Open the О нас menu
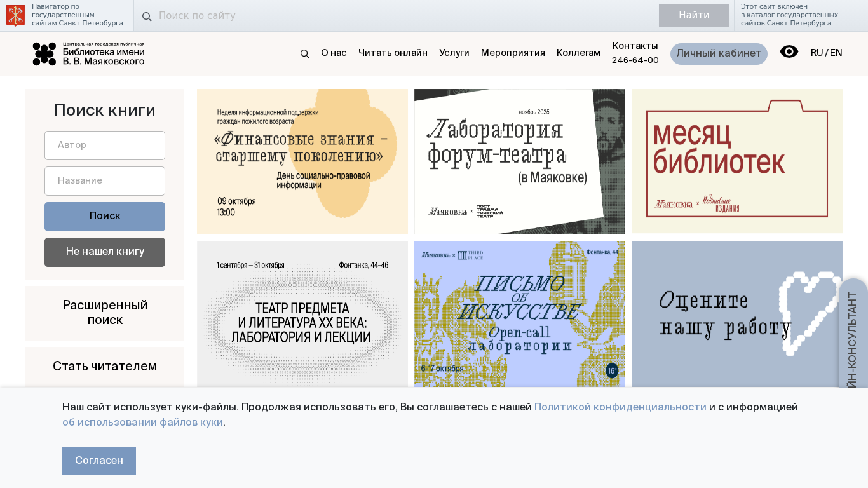This screenshot has width=868, height=488. coord(334,53)
